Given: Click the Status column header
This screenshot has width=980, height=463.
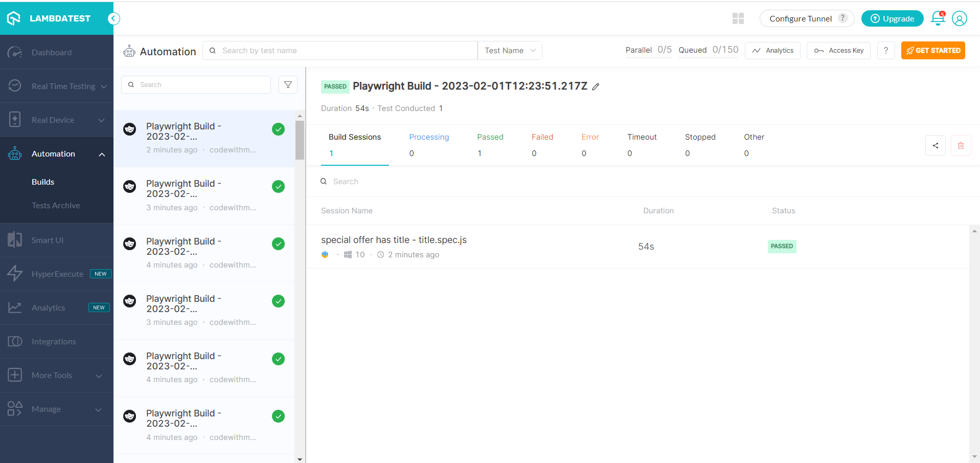Looking at the screenshot, I should (x=783, y=210).
